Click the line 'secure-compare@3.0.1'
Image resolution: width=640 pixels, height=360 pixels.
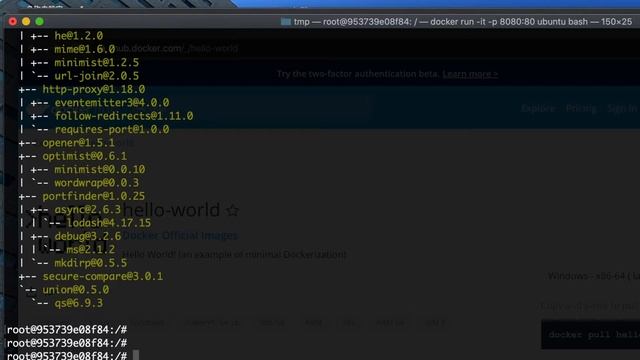point(103,277)
